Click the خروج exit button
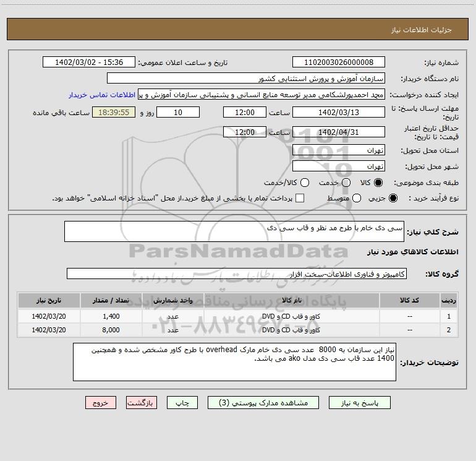 point(101,403)
